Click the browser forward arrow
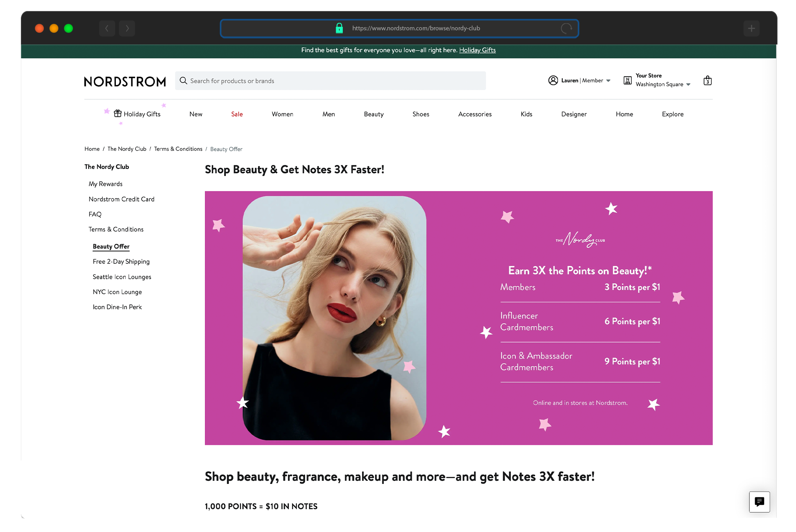Image resolution: width=796 pixels, height=532 pixels. click(127, 28)
